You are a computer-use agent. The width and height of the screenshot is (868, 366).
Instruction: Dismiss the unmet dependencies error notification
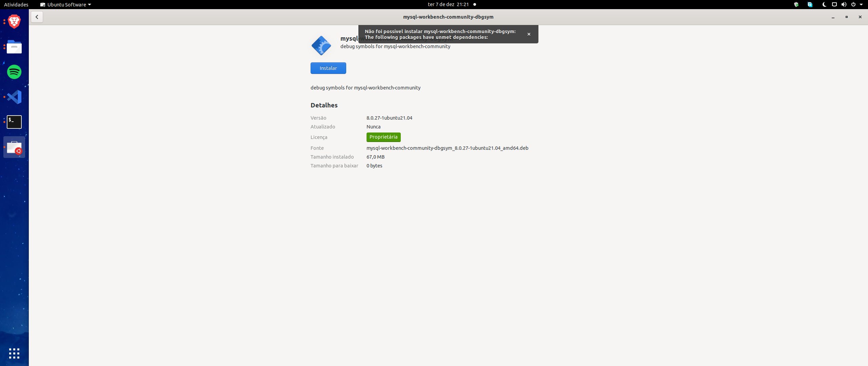[529, 34]
